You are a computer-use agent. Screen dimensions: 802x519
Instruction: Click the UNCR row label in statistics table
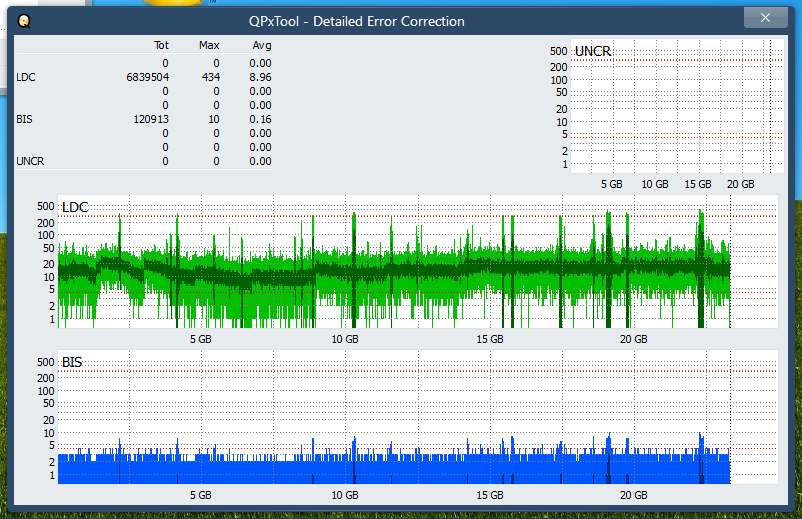[x=30, y=161]
